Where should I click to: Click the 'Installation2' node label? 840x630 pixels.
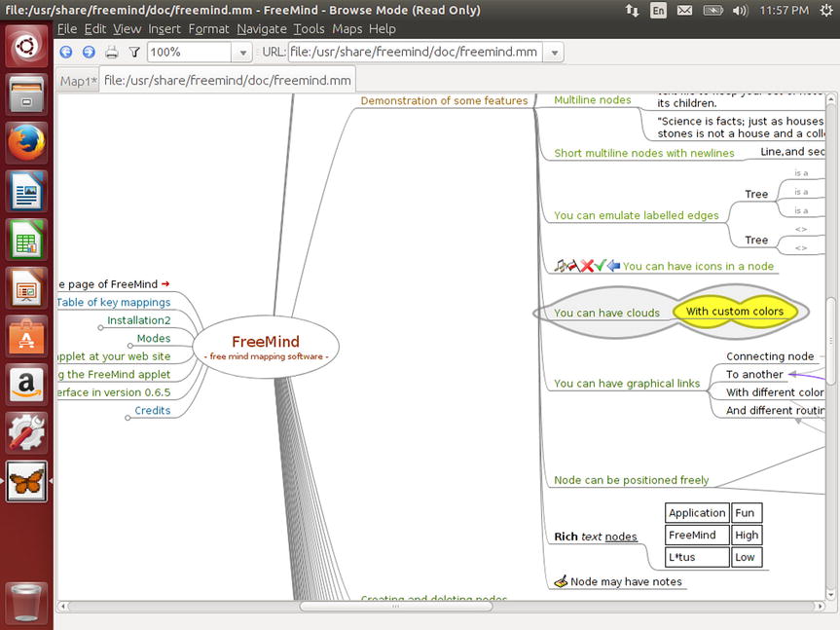139,320
